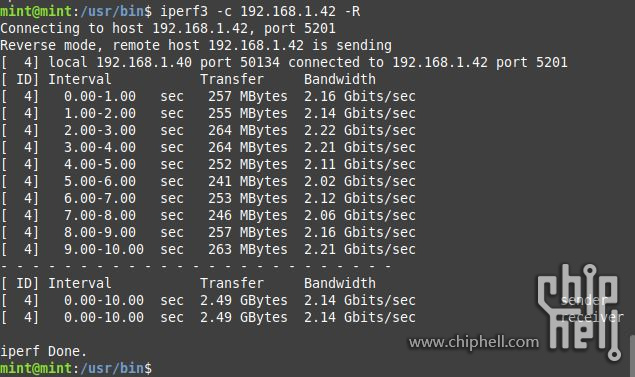Screen dimensions: 635x377
Task: Click the first Transfer column header
Action: 232,79
